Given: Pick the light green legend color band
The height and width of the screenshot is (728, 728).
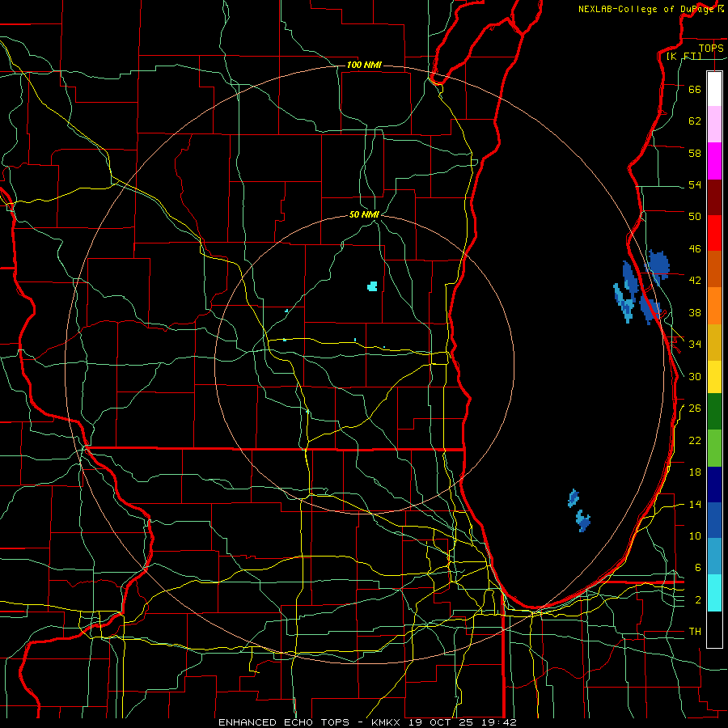Looking at the screenshot, I should coord(714,448).
